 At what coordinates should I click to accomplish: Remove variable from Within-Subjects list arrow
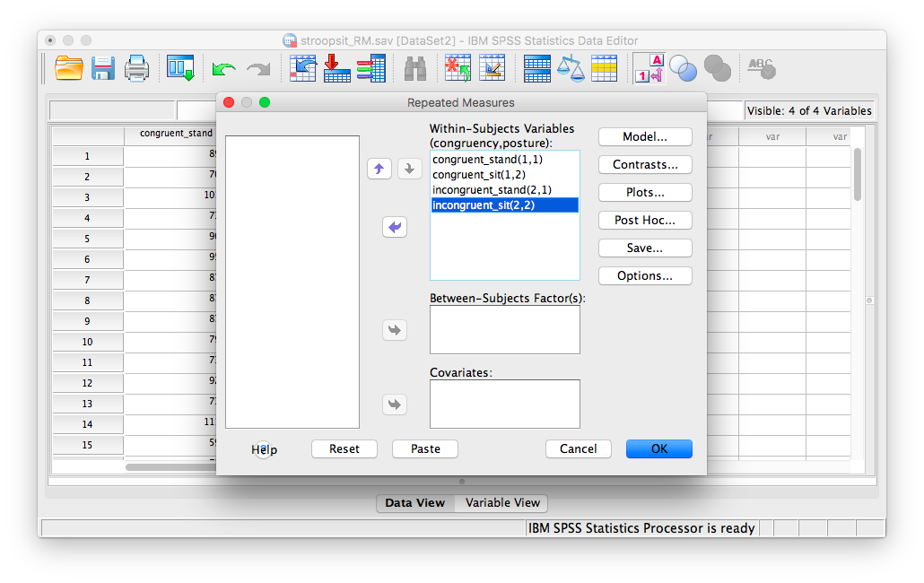(x=395, y=227)
